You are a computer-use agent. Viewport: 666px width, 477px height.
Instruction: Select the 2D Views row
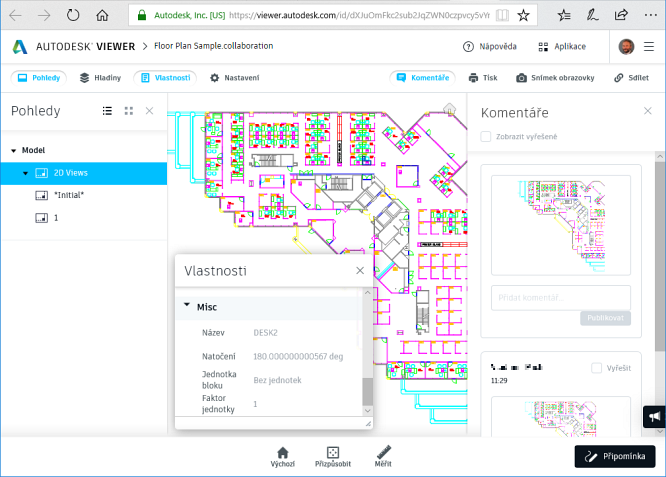pos(84,173)
